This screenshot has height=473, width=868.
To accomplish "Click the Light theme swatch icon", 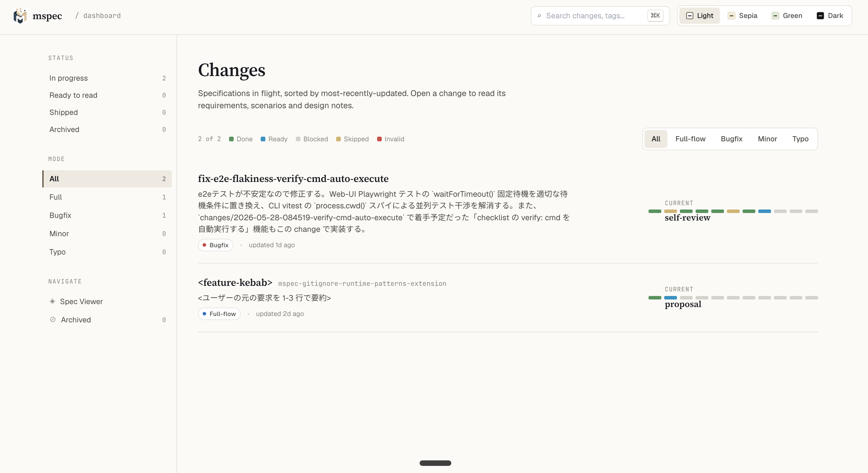I will coord(690,16).
